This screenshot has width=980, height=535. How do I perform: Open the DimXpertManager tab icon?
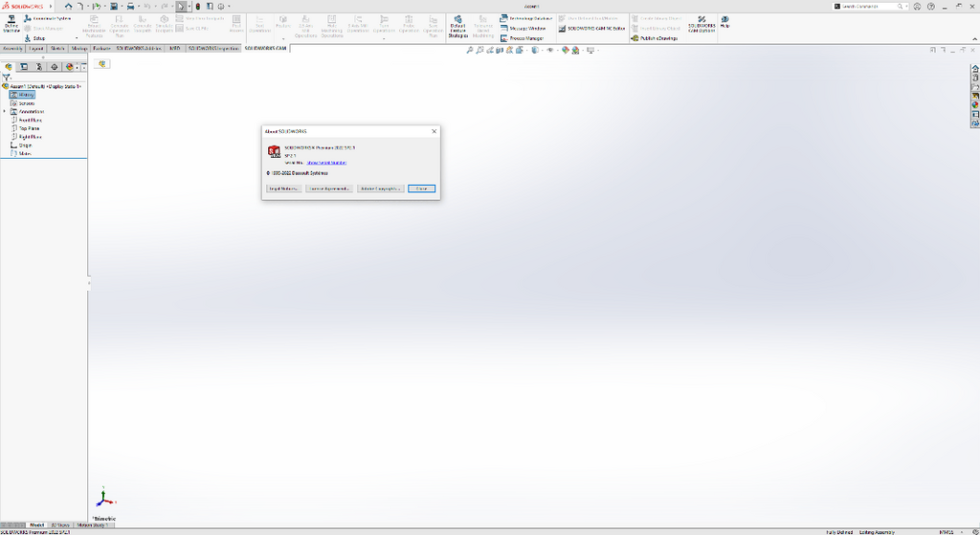[x=54, y=66]
